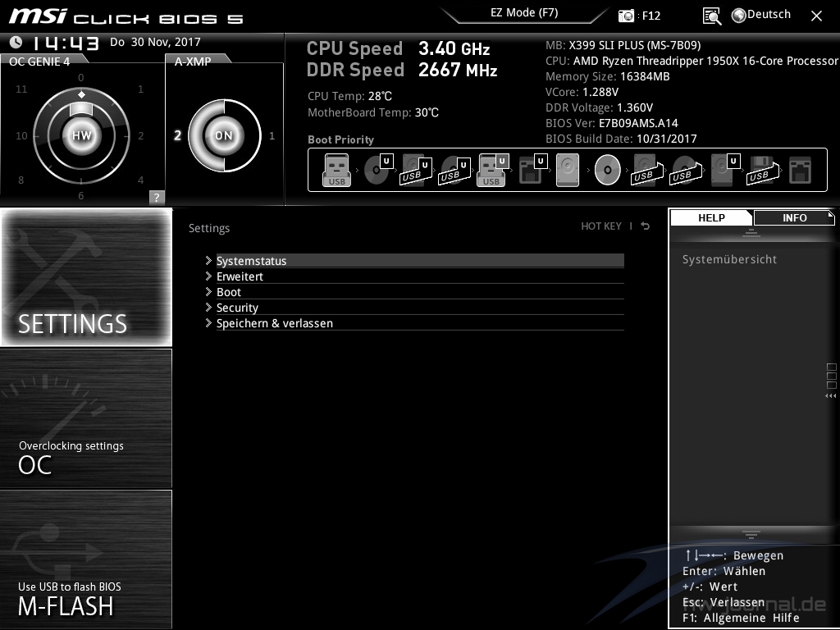Close the BIOS with the X button
Viewport: 840px width, 630px height.
point(816,16)
